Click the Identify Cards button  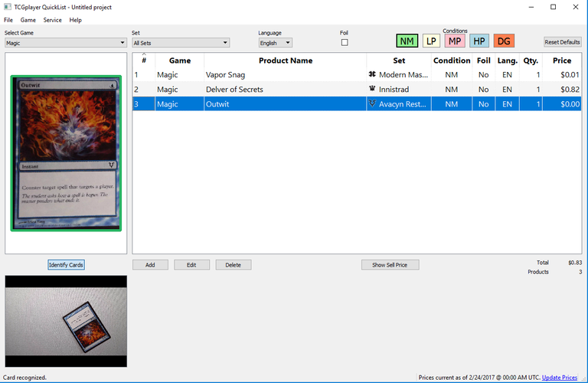66,265
